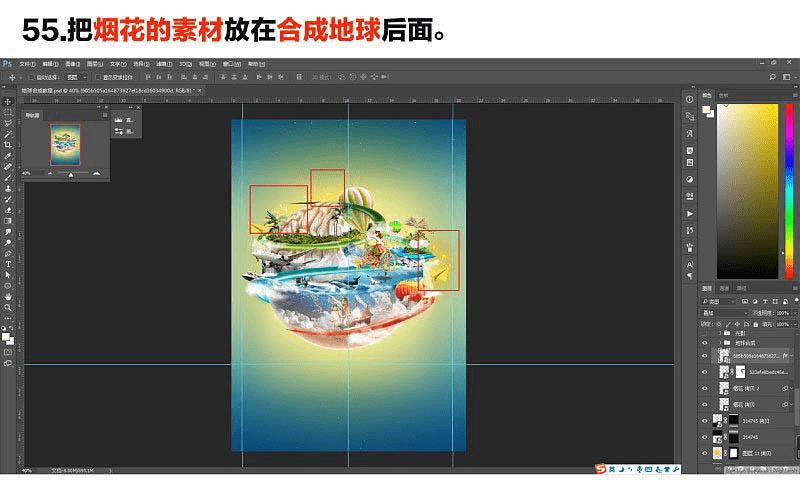Open the Properties info panel icon
Image resolution: width=800 pixels, height=480 pixels.
point(689,99)
